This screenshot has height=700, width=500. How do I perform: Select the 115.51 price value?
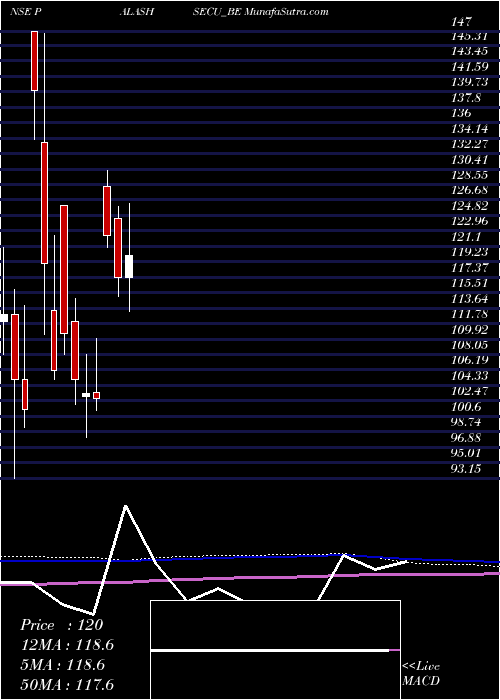[x=470, y=283]
